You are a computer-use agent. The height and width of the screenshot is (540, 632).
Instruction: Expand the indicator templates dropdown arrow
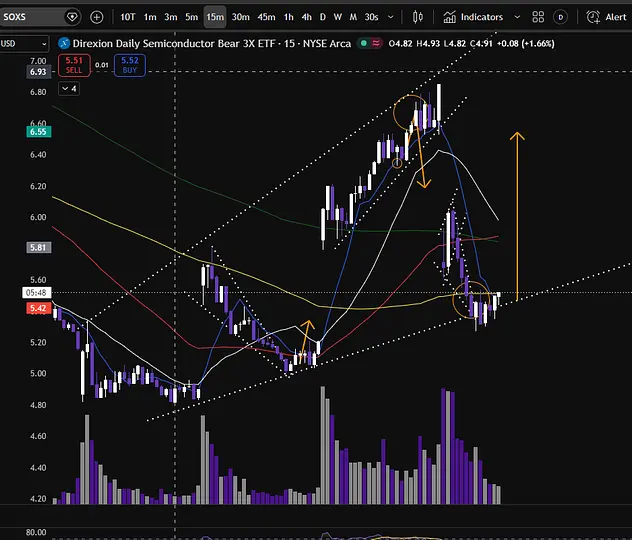(517, 17)
